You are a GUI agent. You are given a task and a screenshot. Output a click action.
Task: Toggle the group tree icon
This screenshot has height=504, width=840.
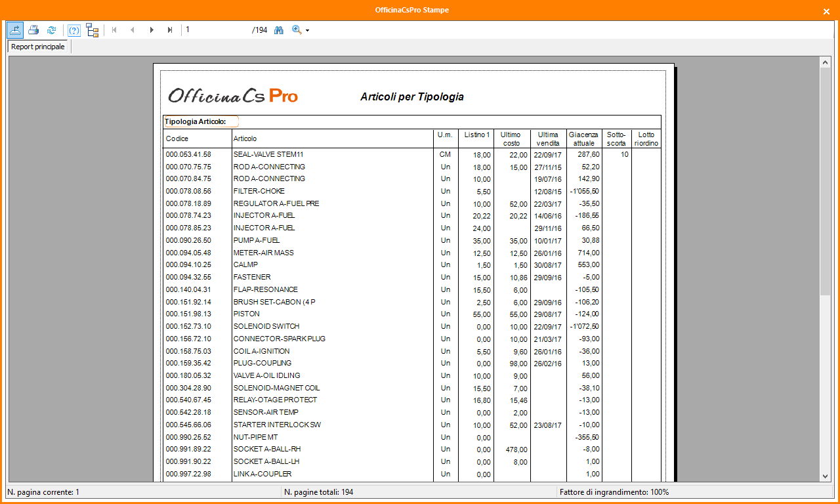(x=93, y=30)
